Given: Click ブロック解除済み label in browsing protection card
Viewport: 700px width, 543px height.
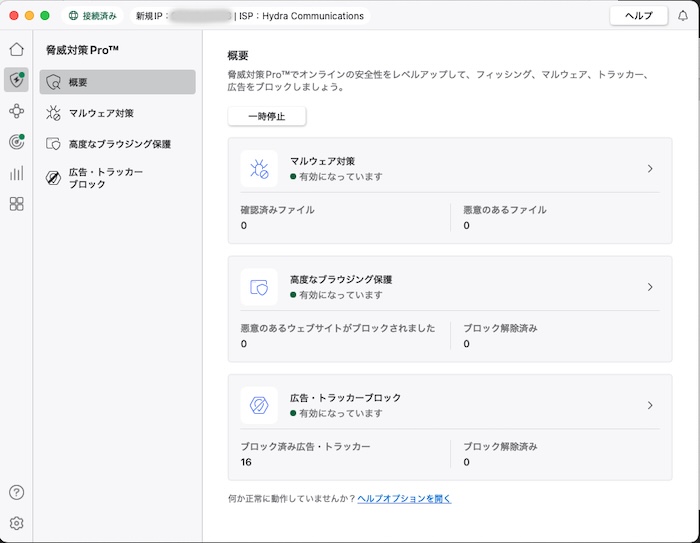Looking at the screenshot, I should (500, 328).
